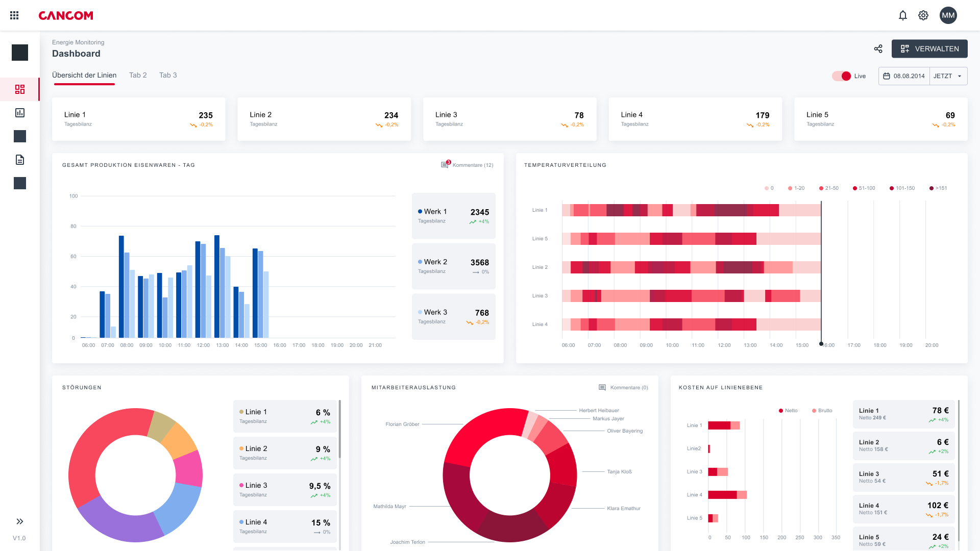Viewport: 980px width, 551px height.
Task: Open the date picker showing 08.08.2014
Action: [904, 76]
